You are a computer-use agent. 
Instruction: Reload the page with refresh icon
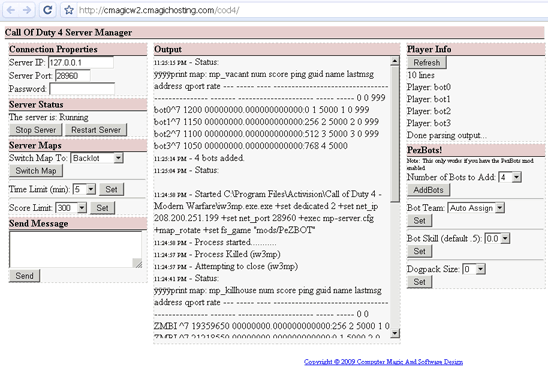48,10
